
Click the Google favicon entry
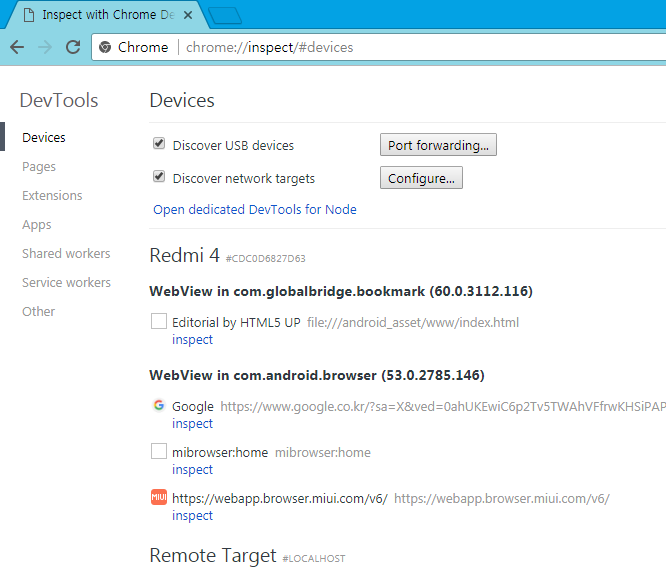click(x=159, y=405)
